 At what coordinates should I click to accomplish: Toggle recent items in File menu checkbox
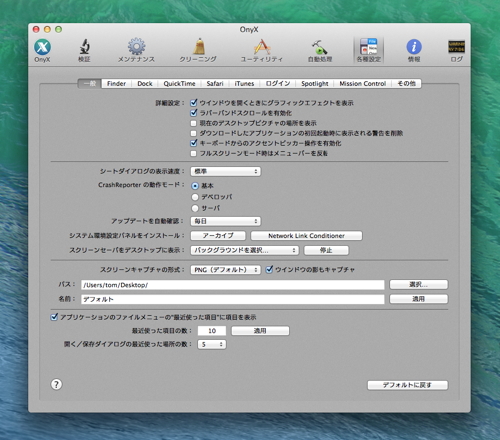pos(54,317)
